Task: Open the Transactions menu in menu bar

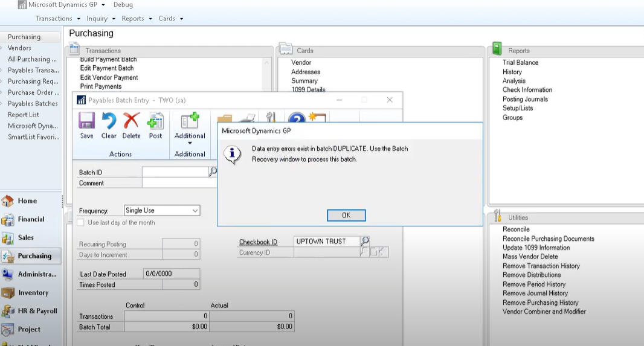Action: (x=58, y=19)
